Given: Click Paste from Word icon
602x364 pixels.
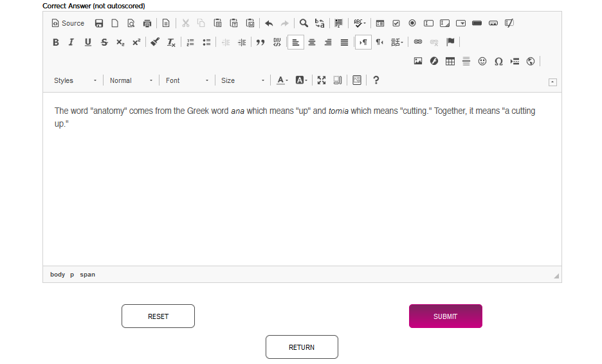Looking at the screenshot, I should pos(250,23).
